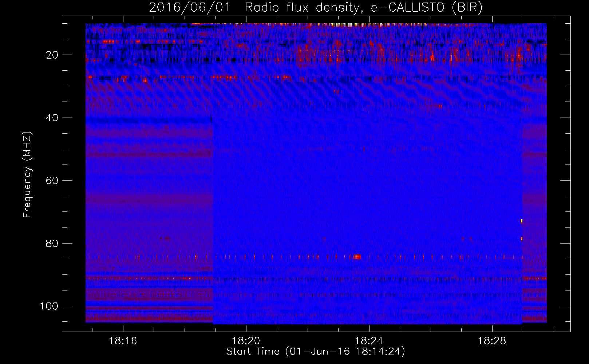Click the "18:28" time tick label
Image resolution: width=589 pixels, height=364 pixels.
(492, 341)
